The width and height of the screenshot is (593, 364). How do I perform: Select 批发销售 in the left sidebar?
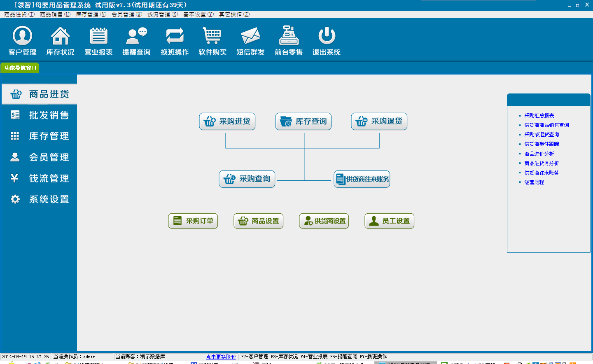click(40, 115)
